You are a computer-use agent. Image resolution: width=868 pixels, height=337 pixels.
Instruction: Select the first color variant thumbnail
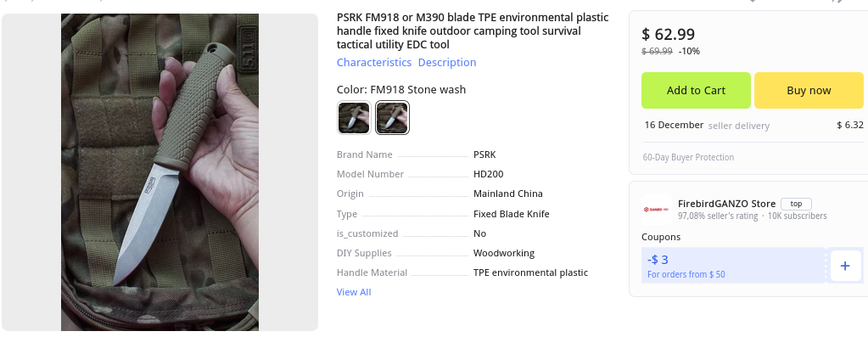pos(354,118)
